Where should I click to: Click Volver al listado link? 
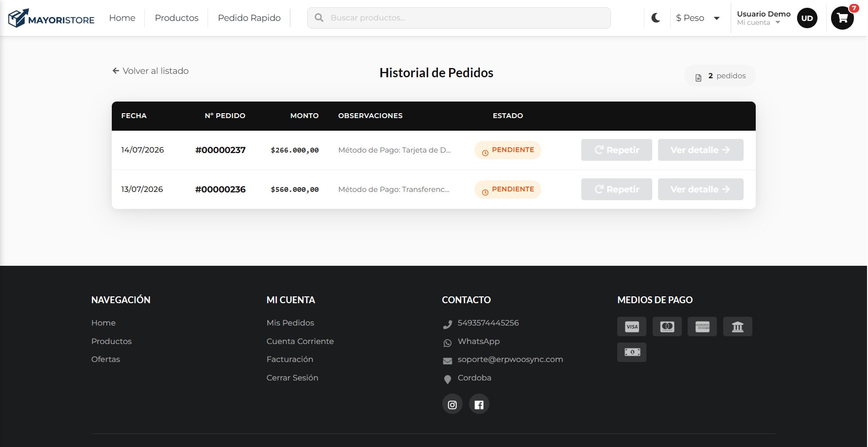[151, 71]
